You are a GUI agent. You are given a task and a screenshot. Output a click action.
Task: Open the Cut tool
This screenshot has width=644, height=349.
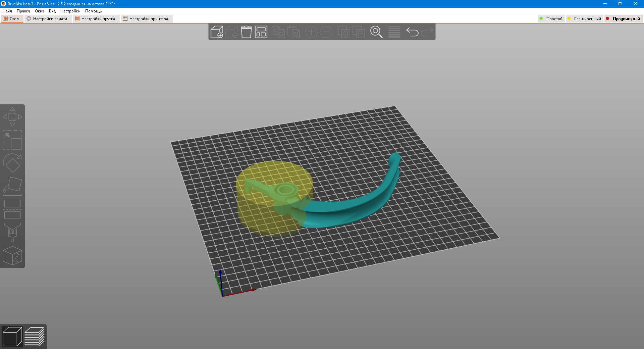12,209
